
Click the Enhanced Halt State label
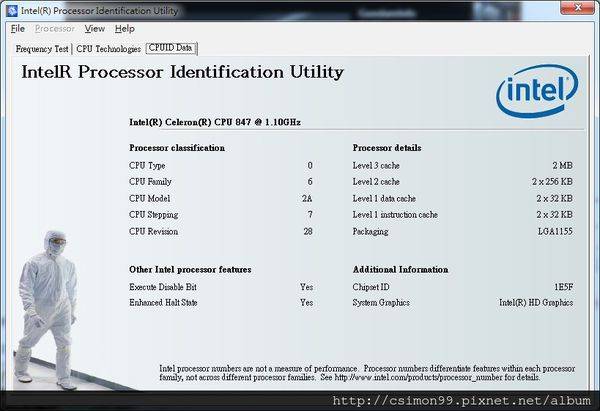[x=163, y=303]
